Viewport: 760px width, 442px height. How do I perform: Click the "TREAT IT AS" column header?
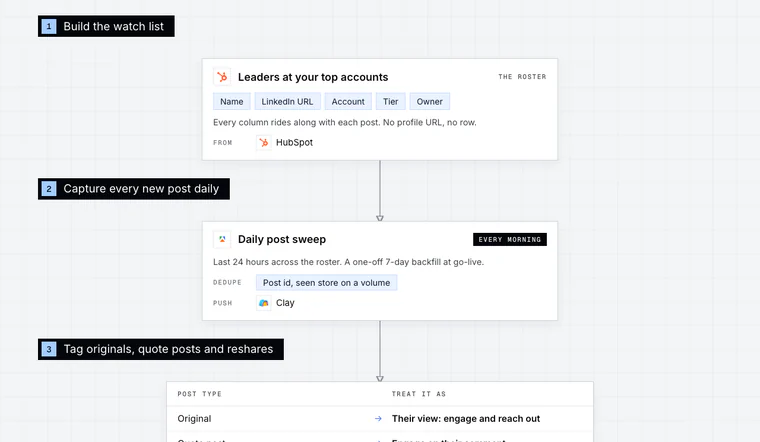tap(419, 394)
